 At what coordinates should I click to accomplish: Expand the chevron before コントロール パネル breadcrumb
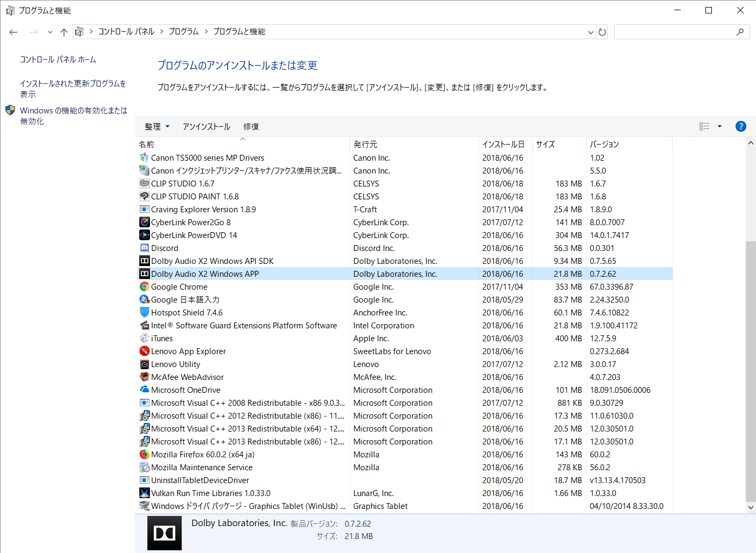91,32
